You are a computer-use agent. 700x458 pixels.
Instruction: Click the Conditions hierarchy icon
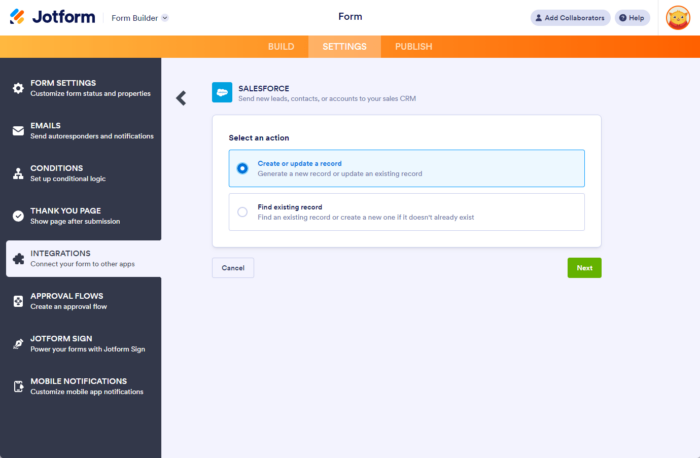coord(18,173)
